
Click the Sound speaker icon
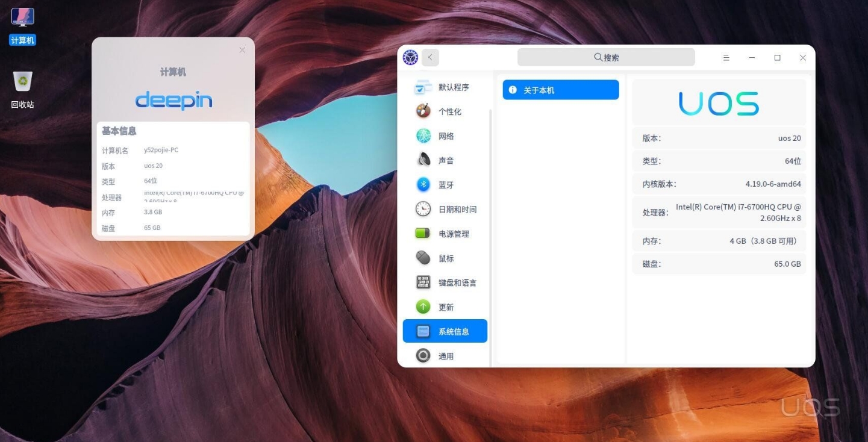pyautogui.click(x=423, y=160)
